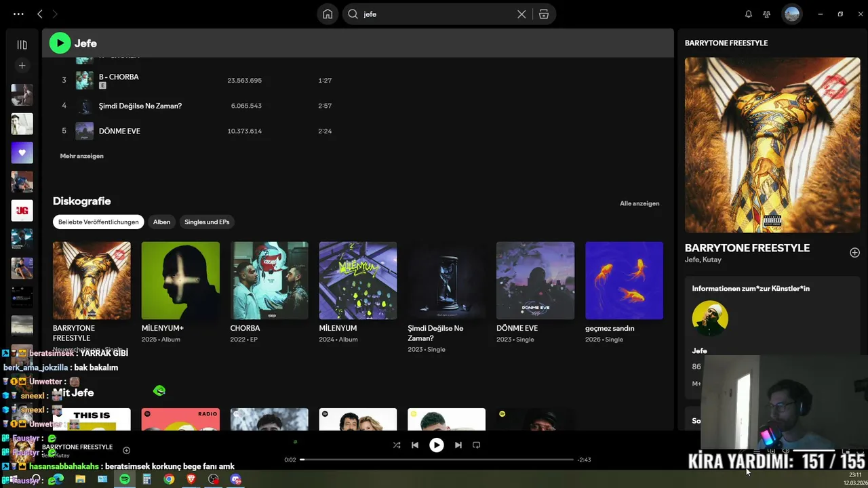Select the track DÖNME EVE

[x=119, y=131]
